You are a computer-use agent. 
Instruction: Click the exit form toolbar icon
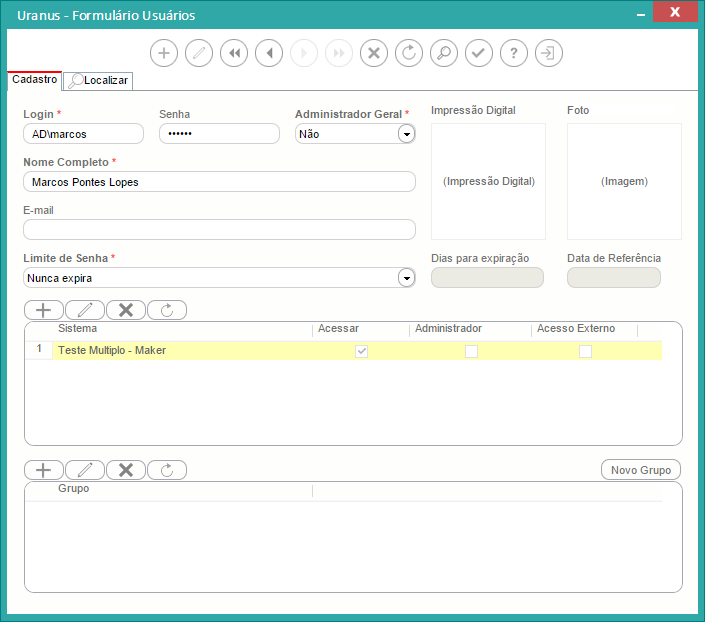pos(549,53)
